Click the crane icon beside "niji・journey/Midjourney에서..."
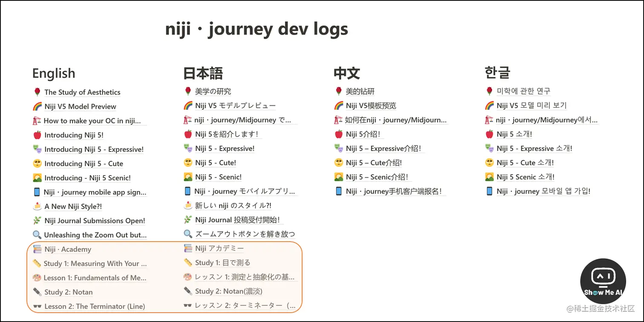 click(489, 120)
